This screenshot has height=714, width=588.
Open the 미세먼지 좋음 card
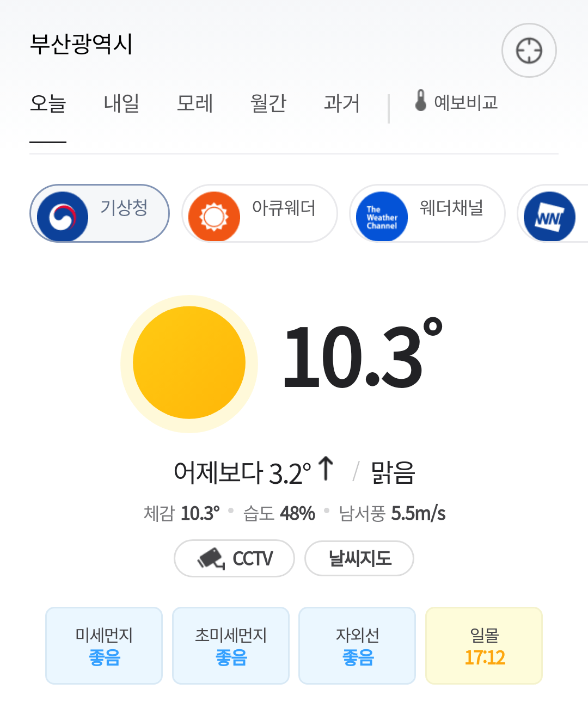click(x=104, y=645)
